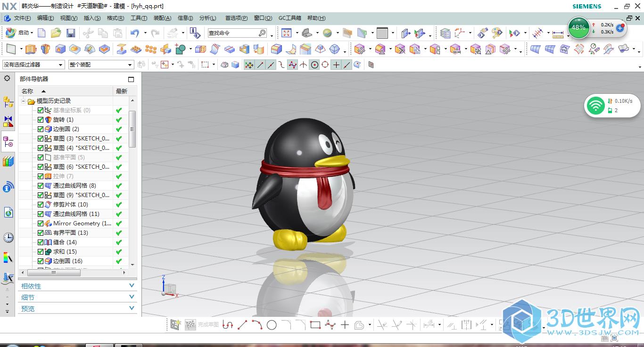Screen dimensions: 644x347
Task: Open the undo history dropdown arrow
Action: (x=145, y=33)
